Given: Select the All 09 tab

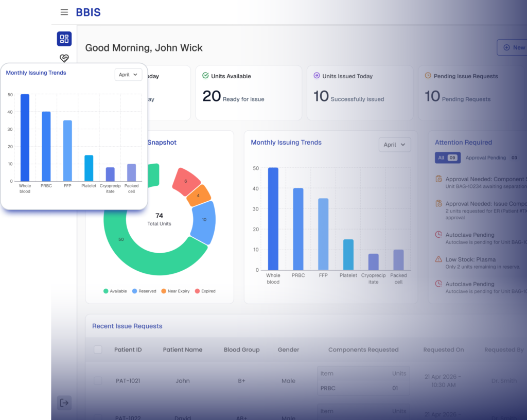Looking at the screenshot, I should 448,157.
